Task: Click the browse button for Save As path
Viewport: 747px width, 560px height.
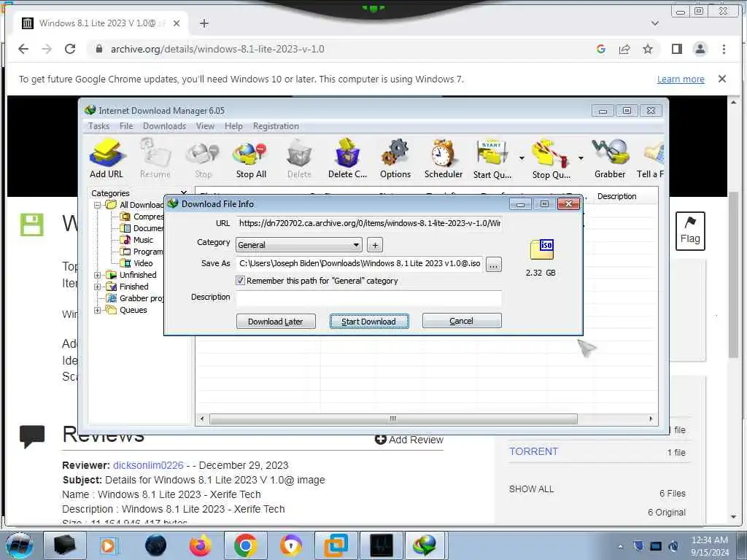Action: pos(494,264)
